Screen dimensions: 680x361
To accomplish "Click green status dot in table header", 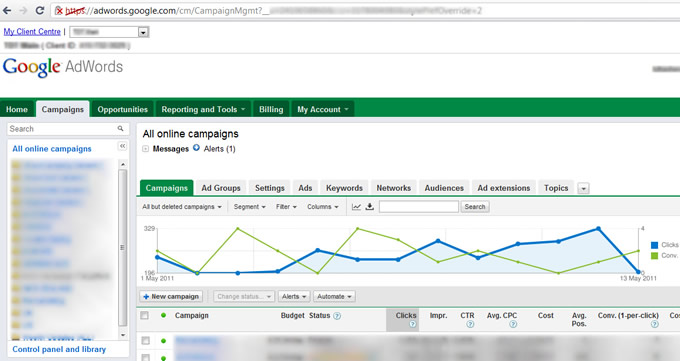I will tap(163, 315).
